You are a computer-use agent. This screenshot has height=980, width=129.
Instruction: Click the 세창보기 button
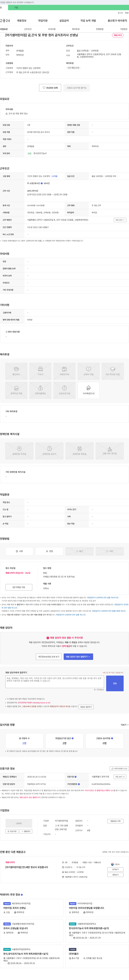coord(115,875)
